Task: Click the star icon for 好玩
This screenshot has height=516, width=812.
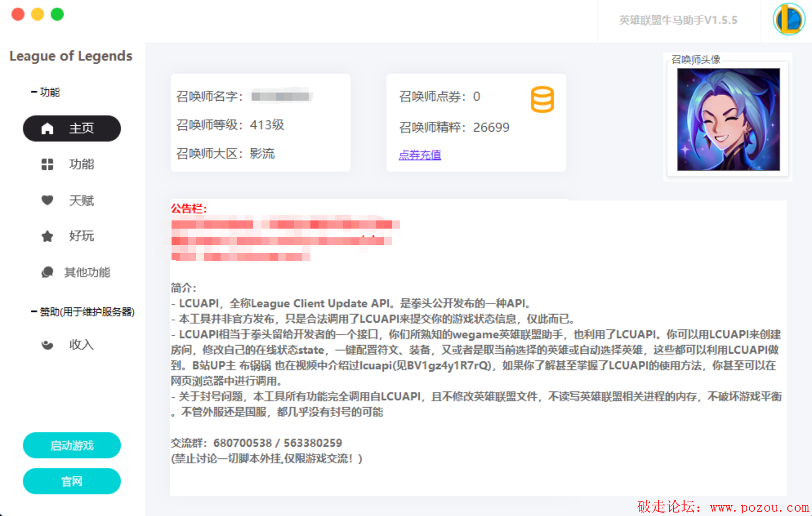Action: tap(47, 236)
